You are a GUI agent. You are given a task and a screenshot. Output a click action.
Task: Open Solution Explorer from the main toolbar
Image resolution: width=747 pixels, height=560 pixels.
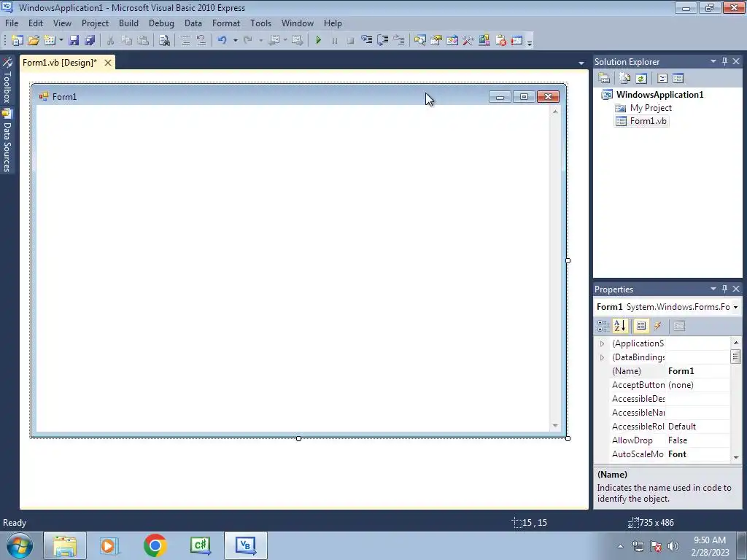[419, 41]
